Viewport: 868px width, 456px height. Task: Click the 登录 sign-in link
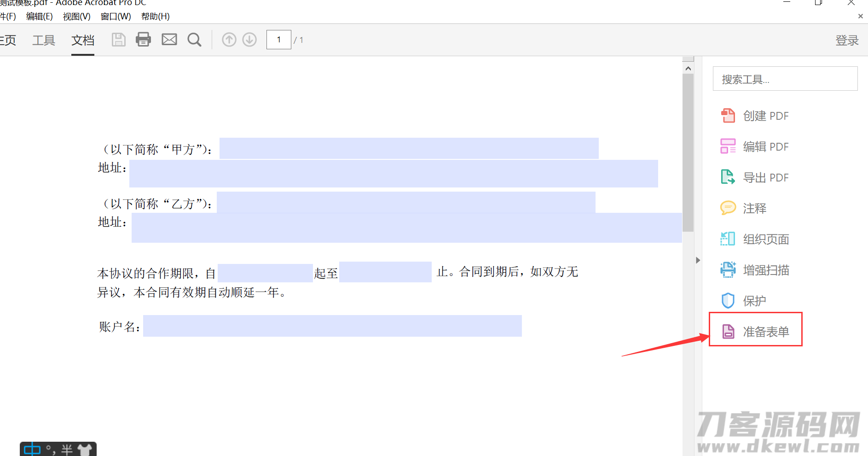847,41
